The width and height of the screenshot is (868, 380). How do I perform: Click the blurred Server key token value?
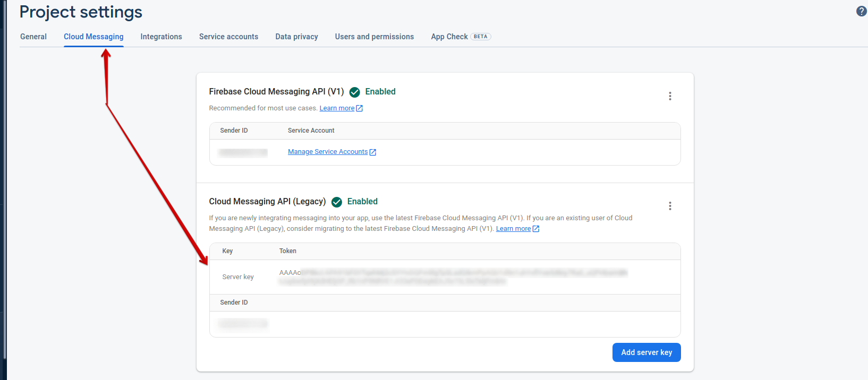pyautogui.click(x=452, y=277)
